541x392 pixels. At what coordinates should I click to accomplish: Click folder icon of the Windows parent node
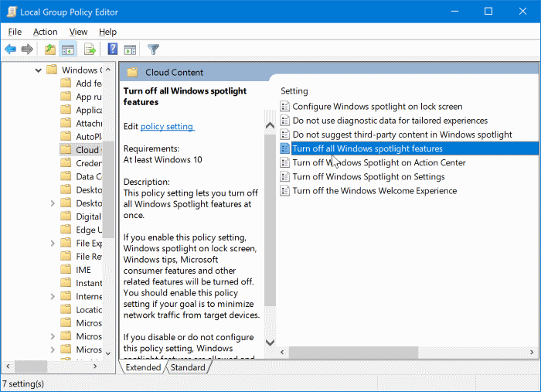point(52,70)
